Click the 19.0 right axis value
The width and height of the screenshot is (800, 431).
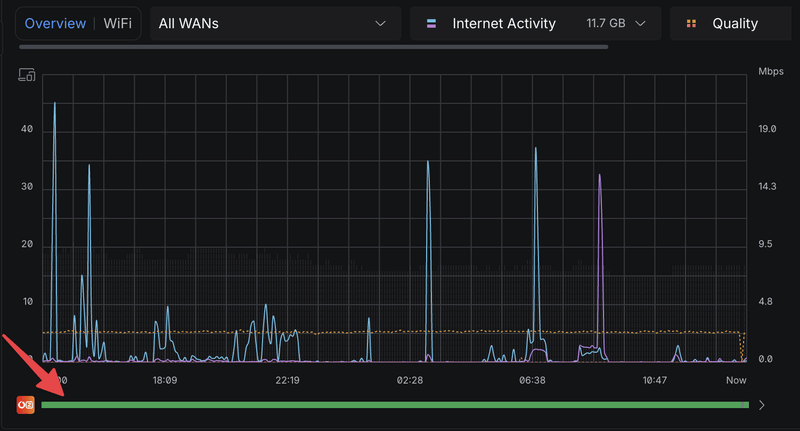pyautogui.click(x=767, y=129)
